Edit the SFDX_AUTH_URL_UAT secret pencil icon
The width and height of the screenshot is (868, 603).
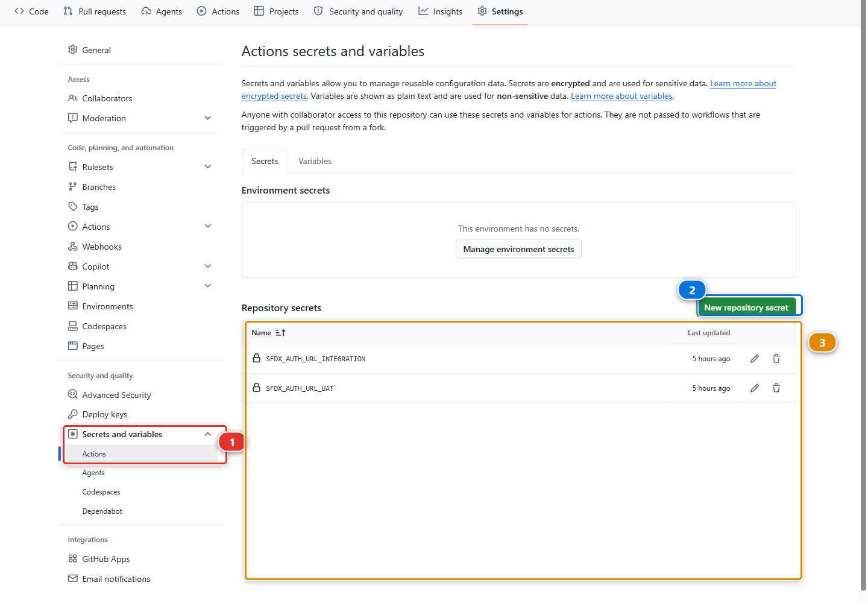[x=754, y=388]
